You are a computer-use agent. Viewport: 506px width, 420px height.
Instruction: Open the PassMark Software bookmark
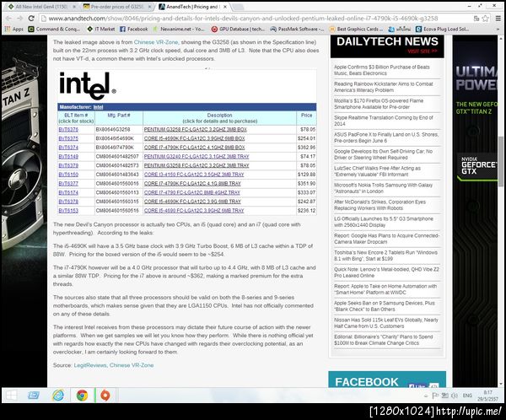(x=297, y=29)
